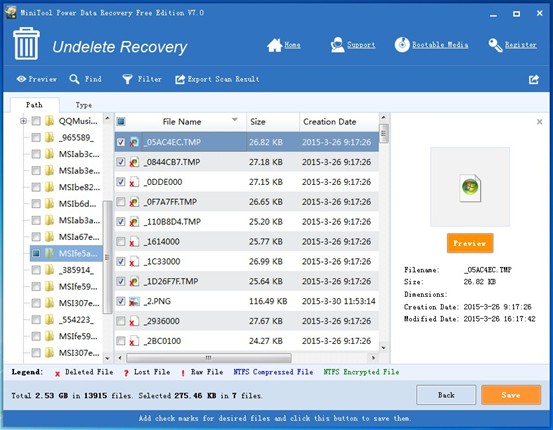Click the deleted file icon of _1C33000
Image resolution: width=553 pixels, height=430 pixels.
point(134,261)
